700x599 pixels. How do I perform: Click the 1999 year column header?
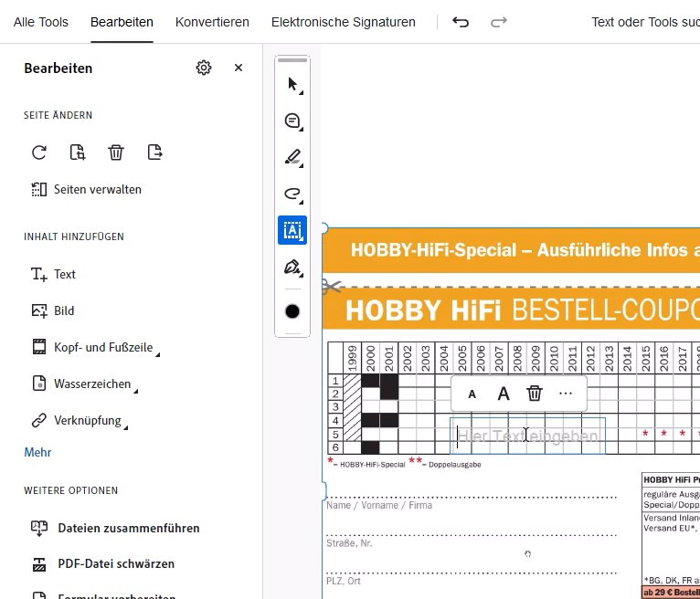tap(352, 358)
